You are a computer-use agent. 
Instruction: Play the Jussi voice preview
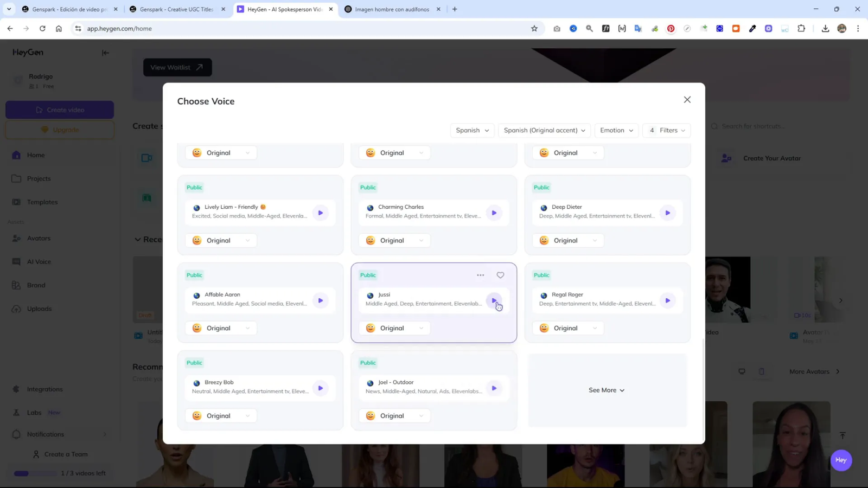[x=494, y=300]
